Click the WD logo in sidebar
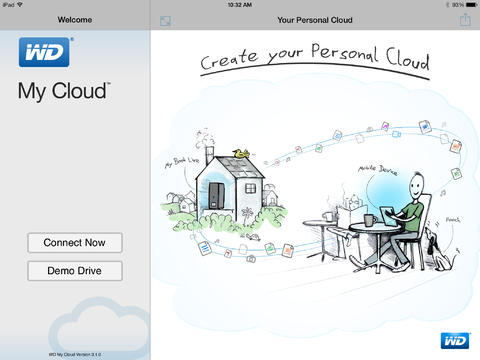 click(x=44, y=52)
